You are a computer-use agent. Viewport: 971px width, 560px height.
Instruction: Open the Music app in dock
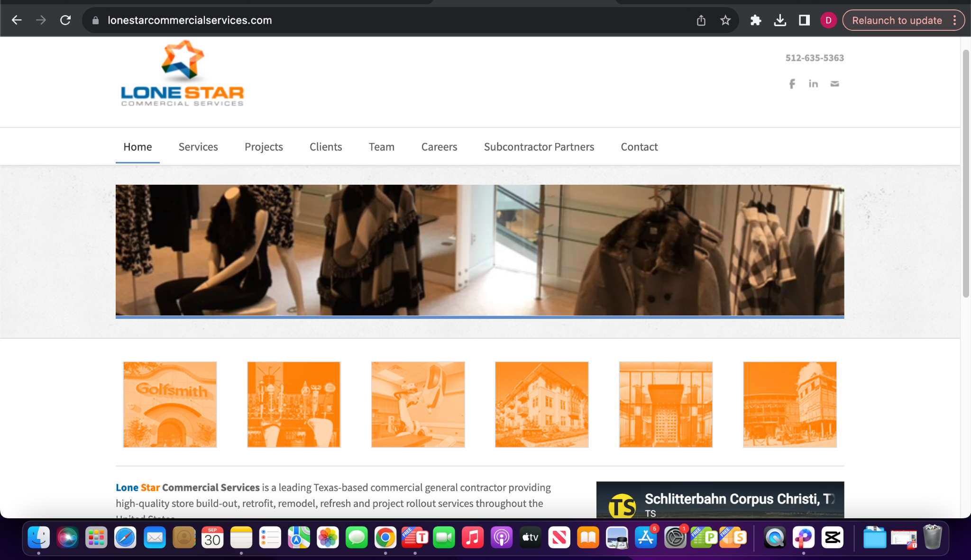pyautogui.click(x=473, y=538)
